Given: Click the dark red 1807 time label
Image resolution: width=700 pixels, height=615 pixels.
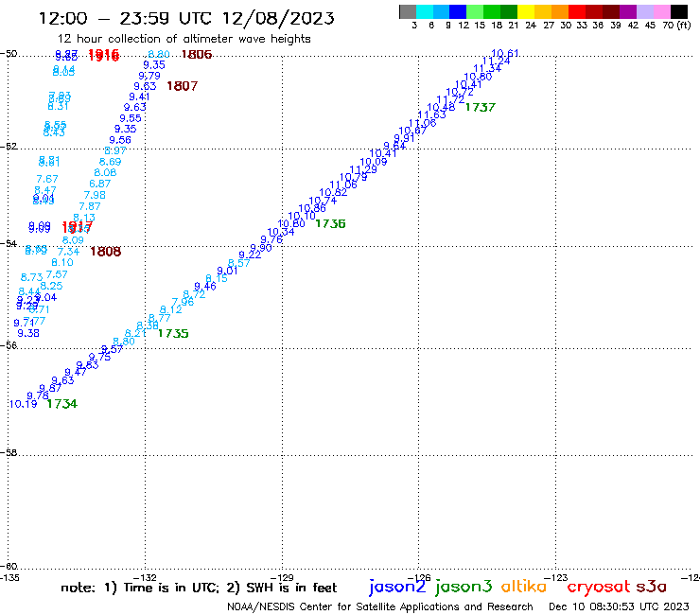Looking at the screenshot, I should [183, 86].
